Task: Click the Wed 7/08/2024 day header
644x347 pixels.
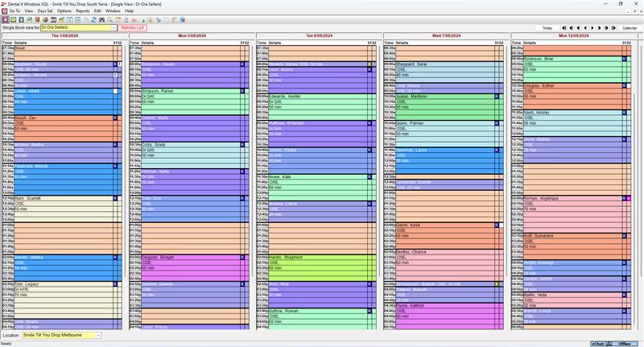Action: [447, 35]
